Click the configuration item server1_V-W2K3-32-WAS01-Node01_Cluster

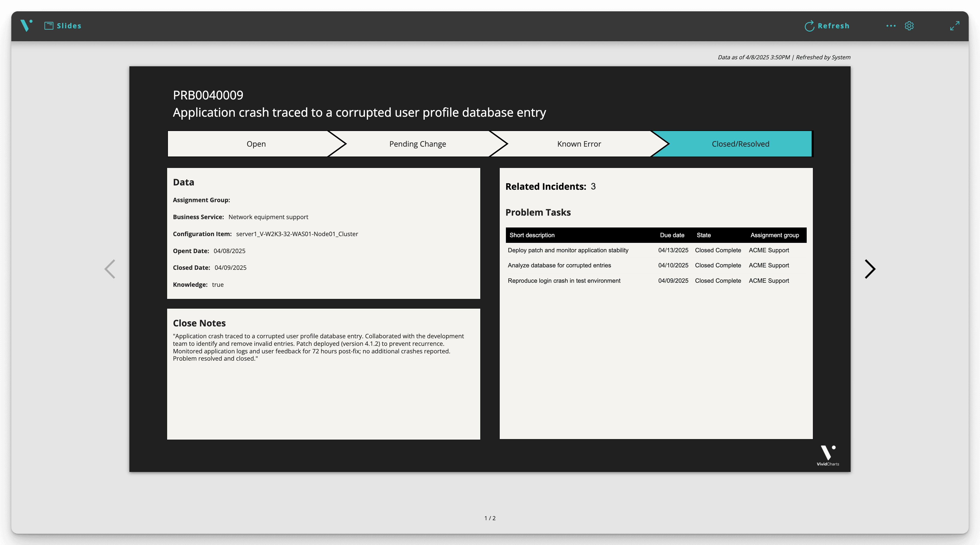tap(297, 234)
